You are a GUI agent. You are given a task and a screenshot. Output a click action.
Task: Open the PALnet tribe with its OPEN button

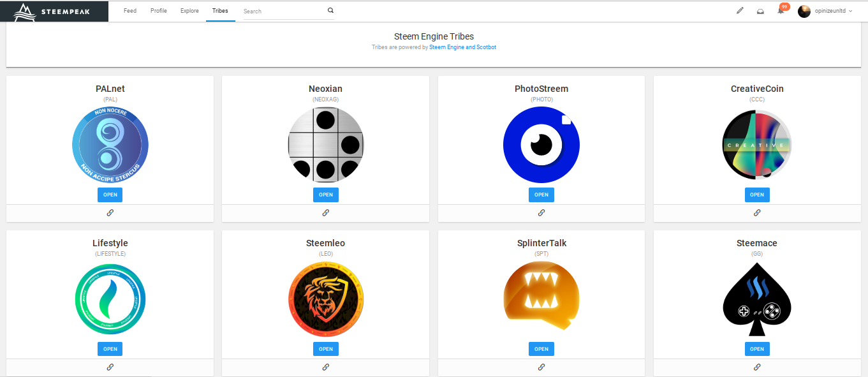110,195
